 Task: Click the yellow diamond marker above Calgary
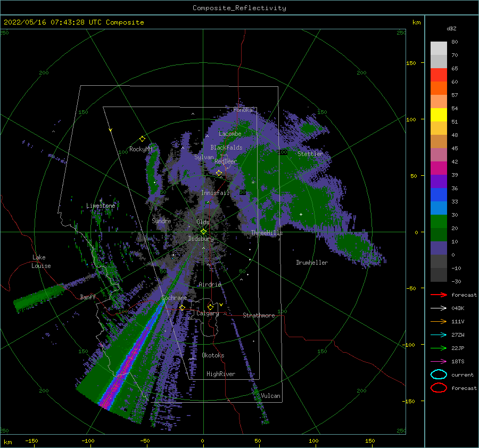(210, 307)
